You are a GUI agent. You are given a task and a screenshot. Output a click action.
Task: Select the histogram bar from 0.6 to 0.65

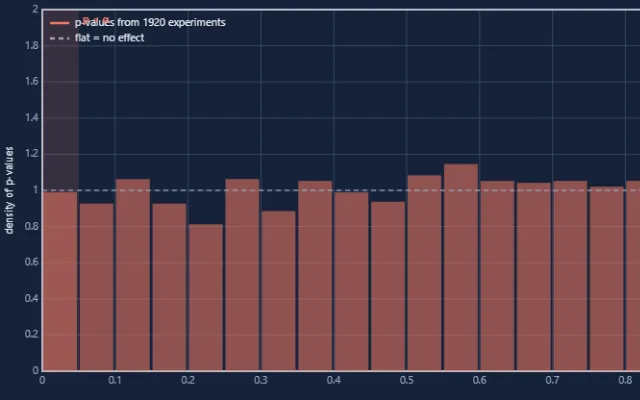[498, 276]
